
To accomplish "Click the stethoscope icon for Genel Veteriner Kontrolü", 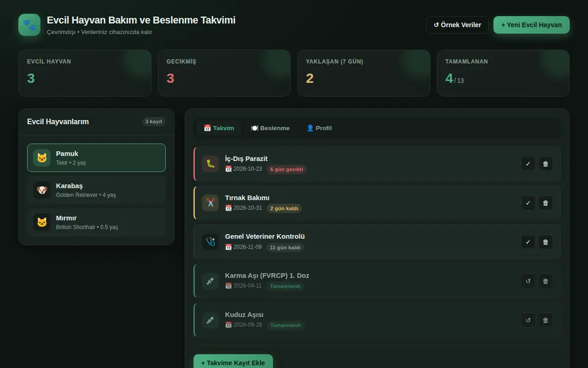I will point(210,242).
